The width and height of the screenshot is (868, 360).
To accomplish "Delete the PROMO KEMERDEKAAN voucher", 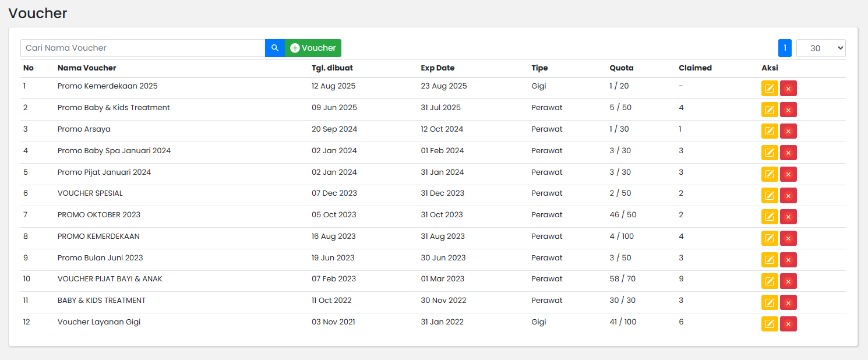I will coord(788,238).
